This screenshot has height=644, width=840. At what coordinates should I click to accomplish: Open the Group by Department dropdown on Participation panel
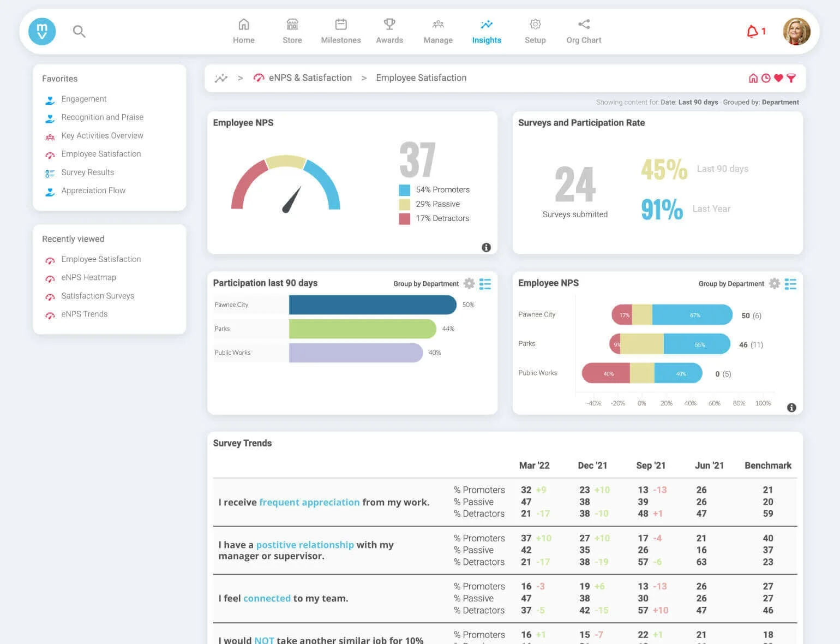[x=425, y=283]
